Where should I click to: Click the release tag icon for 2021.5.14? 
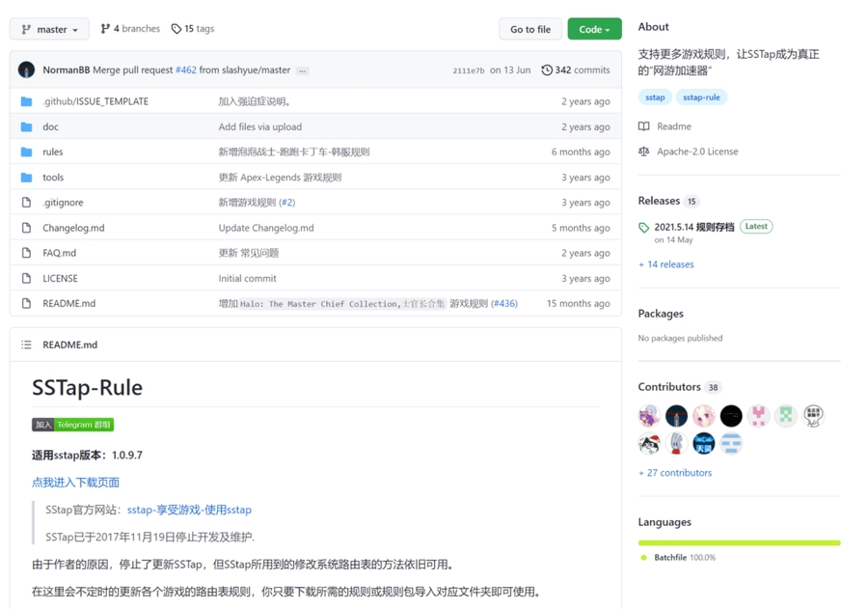point(644,228)
